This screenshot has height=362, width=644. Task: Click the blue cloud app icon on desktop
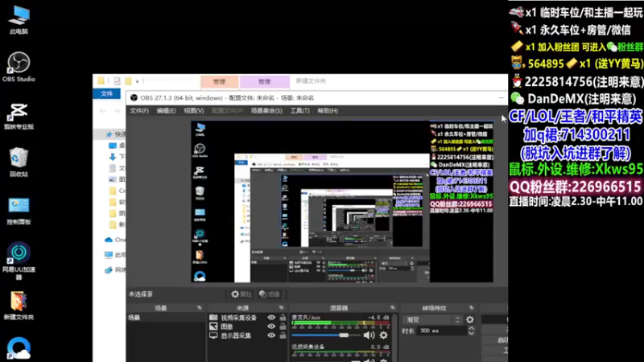click(19, 349)
